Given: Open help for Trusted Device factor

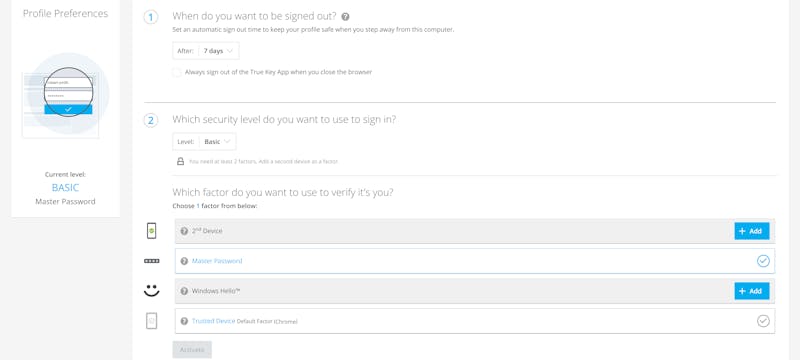Looking at the screenshot, I should pos(184,321).
